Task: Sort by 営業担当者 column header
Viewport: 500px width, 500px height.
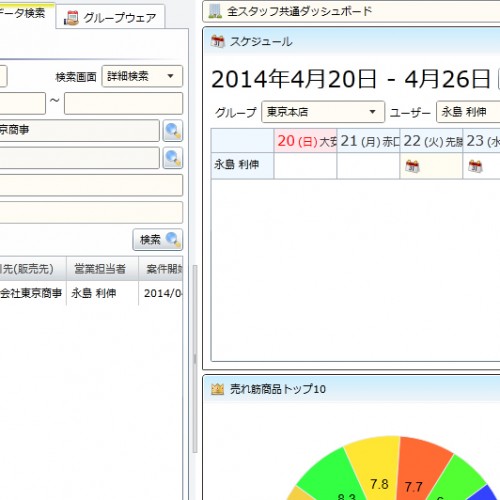Action: click(x=102, y=269)
